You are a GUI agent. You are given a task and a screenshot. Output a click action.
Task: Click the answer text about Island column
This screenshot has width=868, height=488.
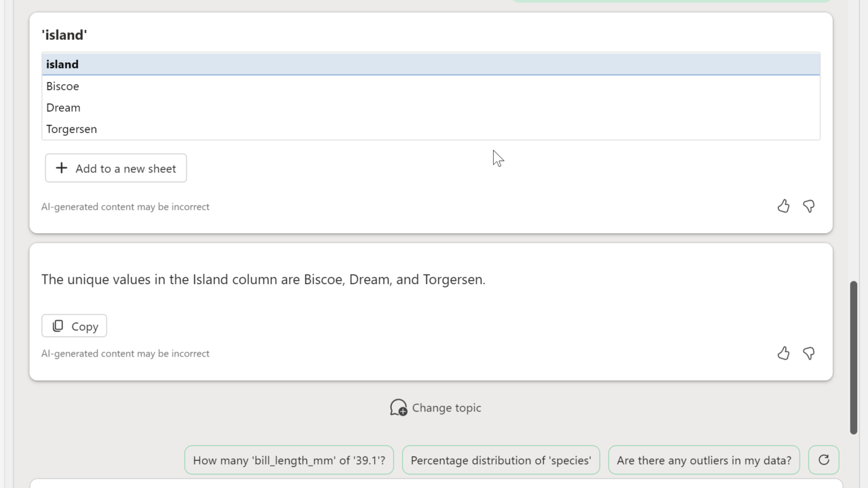coord(263,279)
